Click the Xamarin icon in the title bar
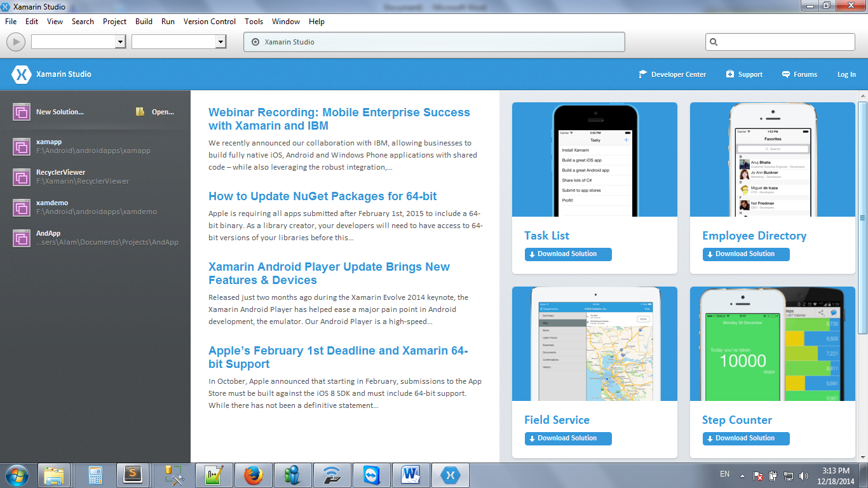The height and width of the screenshot is (488, 868). pos(6,7)
